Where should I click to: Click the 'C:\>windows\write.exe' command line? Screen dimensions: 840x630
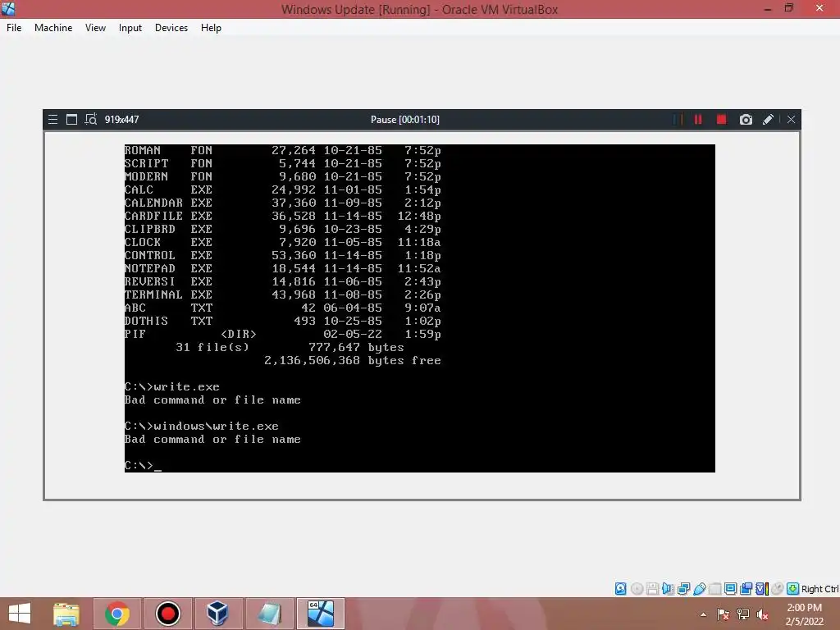click(x=202, y=426)
